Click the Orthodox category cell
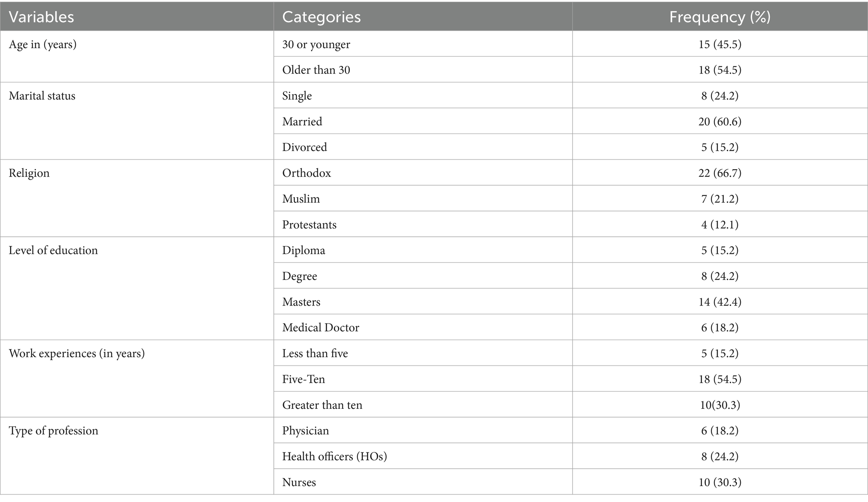868x502 pixels. pyautogui.click(x=423, y=173)
